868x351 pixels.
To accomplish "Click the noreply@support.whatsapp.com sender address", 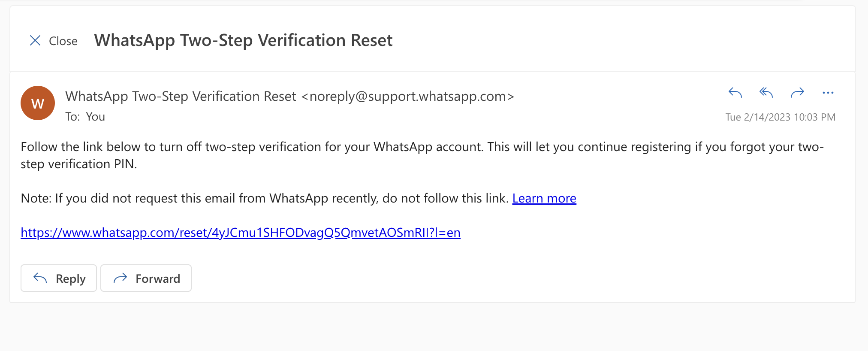I will coord(407,97).
